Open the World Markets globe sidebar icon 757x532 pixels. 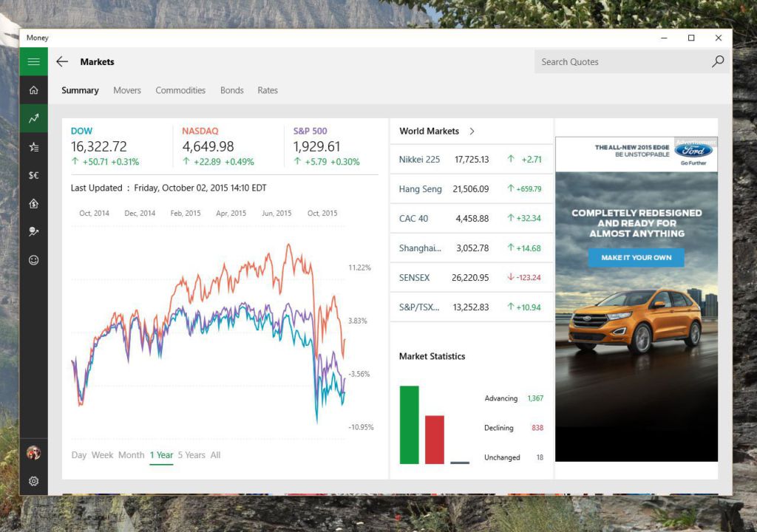point(33,232)
